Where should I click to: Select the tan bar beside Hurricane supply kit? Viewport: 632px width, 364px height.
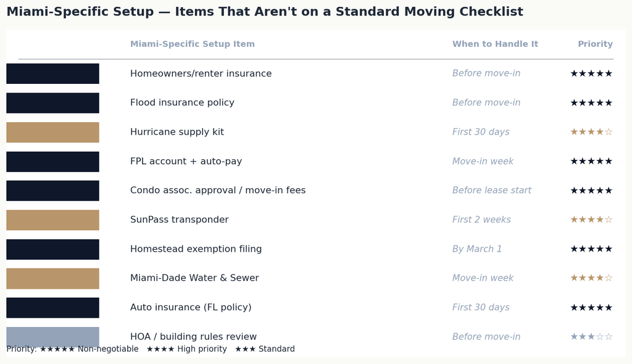52,132
